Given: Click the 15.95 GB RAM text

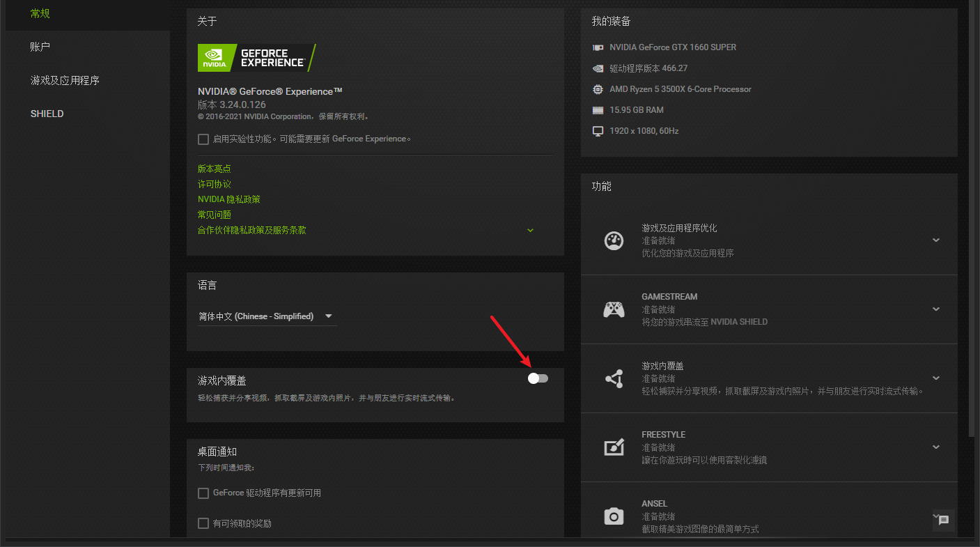Looking at the screenshot, I should tap(637, 110).
